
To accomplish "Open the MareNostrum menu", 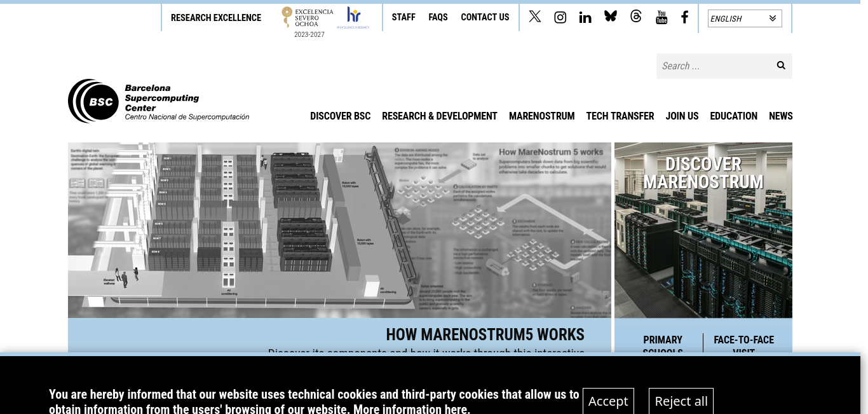I will tap(542, 116).
